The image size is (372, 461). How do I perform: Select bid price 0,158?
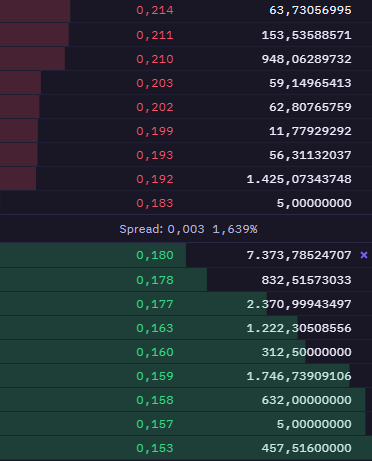tap(155, 400)
